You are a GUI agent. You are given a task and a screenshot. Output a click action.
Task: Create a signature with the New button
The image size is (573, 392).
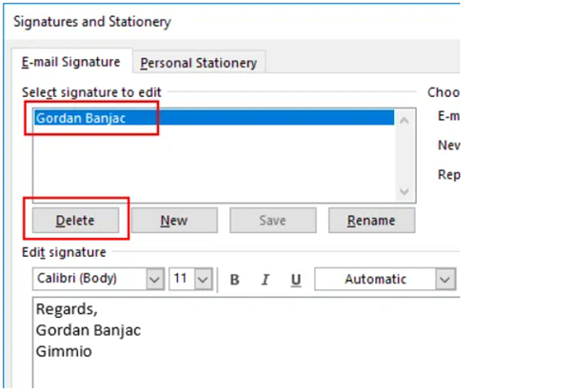(x=173, y=220)
